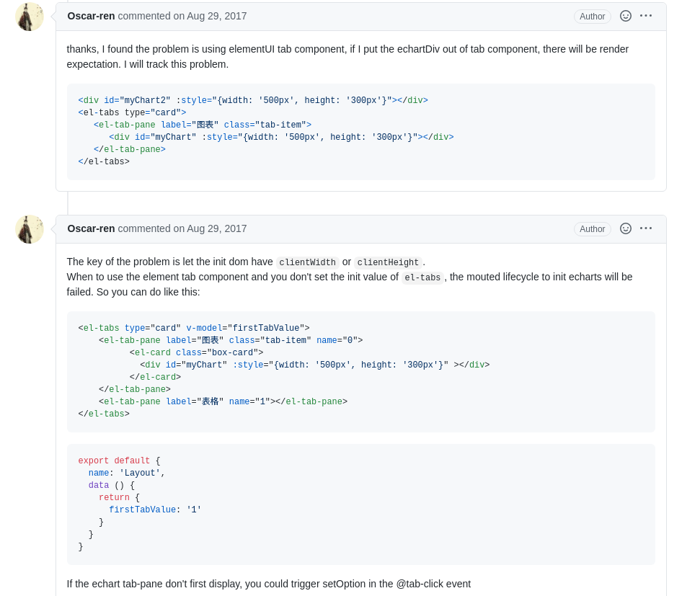Click Oscar-ren's avatar beside the first comment

point(30,17)
